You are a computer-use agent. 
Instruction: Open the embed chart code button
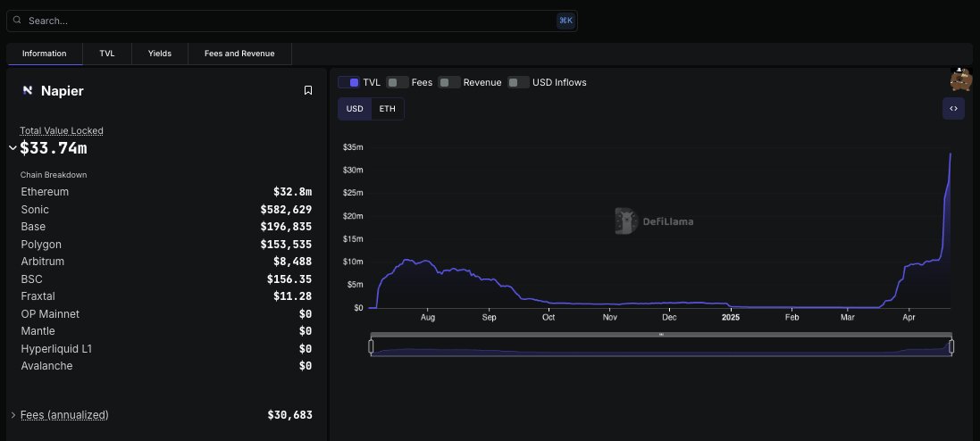pyautogui.click(x=953, y=109)
